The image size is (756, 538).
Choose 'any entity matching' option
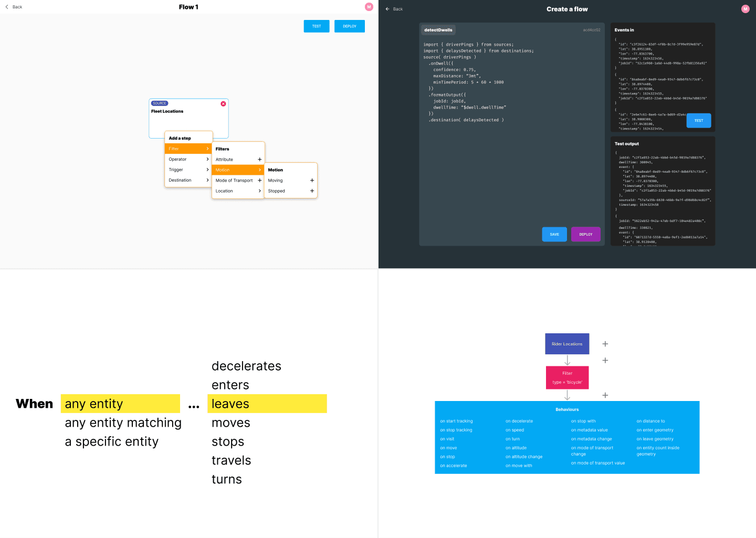point(123,423)
